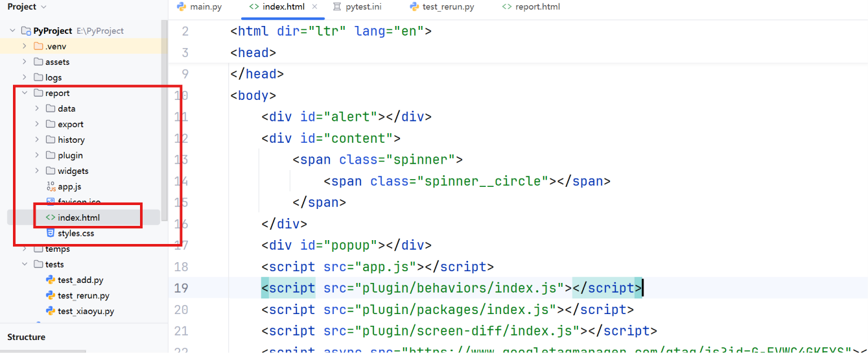The image size is (868, 353).
Task: Click the div id="popup" code line
Action: click(x=347, y=245)
